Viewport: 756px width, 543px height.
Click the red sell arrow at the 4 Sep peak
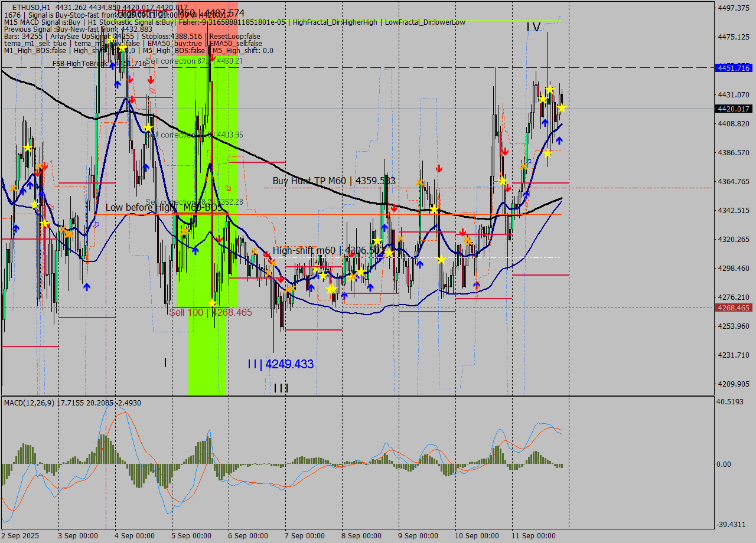(129, 80)
